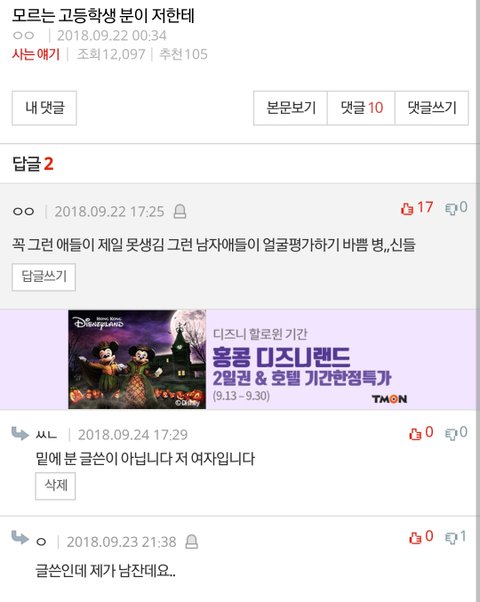Click the lock icon beside 2018.09.22 17:25
480x602 pixels.
pyautogui.click(x=180, y=211)
